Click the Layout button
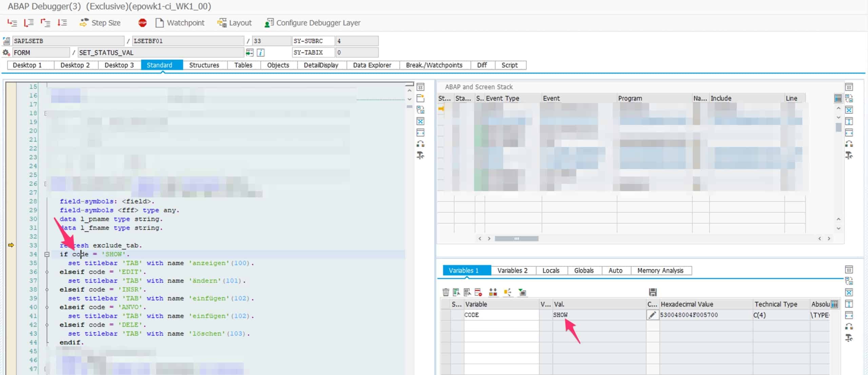 pyautogui.click(x=234, y=23)
